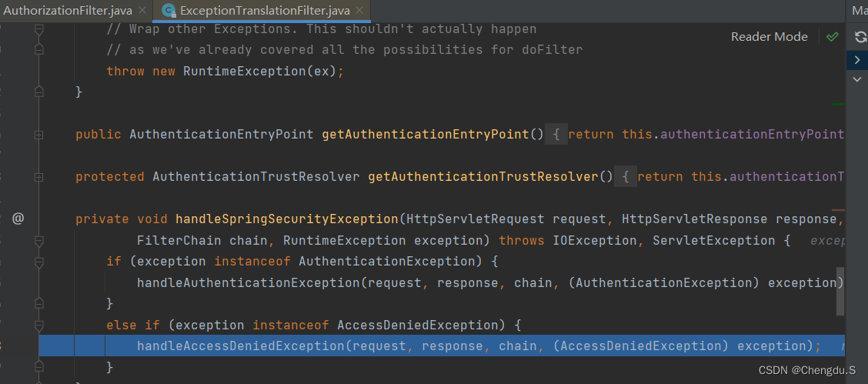868x384 pixels.
Task: Open the green checkmark inspections widget
Action: (832, 37)
